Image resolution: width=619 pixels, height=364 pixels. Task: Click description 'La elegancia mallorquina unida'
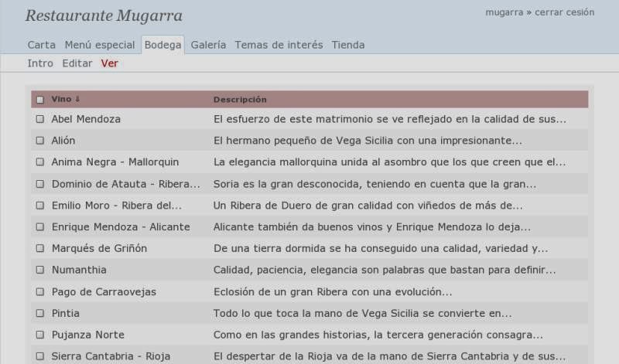[x=390, y=162]
